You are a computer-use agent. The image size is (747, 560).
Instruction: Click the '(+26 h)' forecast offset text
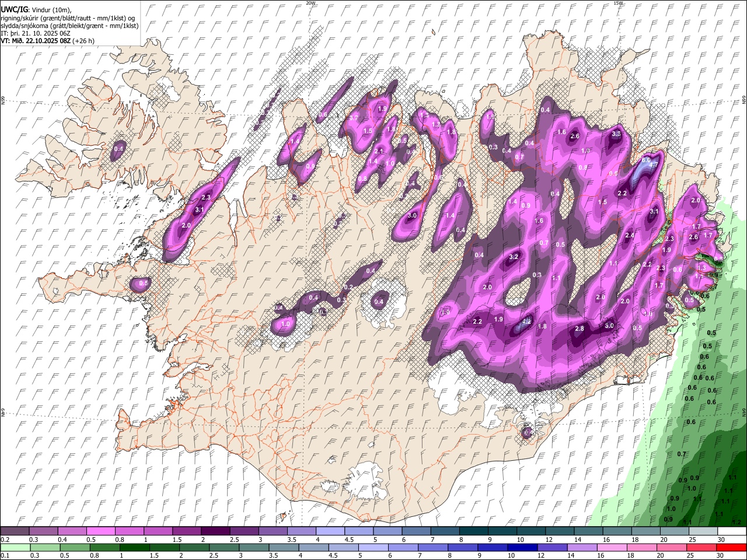click(83, 41)
